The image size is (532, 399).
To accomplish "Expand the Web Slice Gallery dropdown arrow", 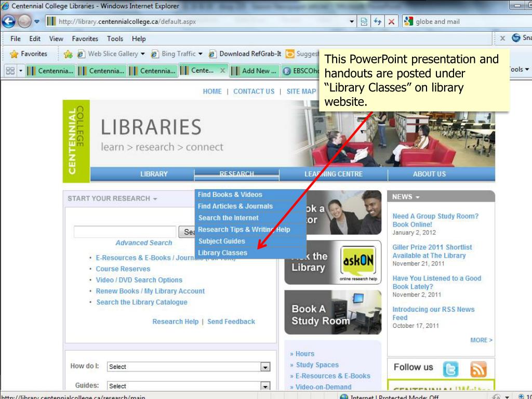I will pyautogui.click(x=143, y=54).
